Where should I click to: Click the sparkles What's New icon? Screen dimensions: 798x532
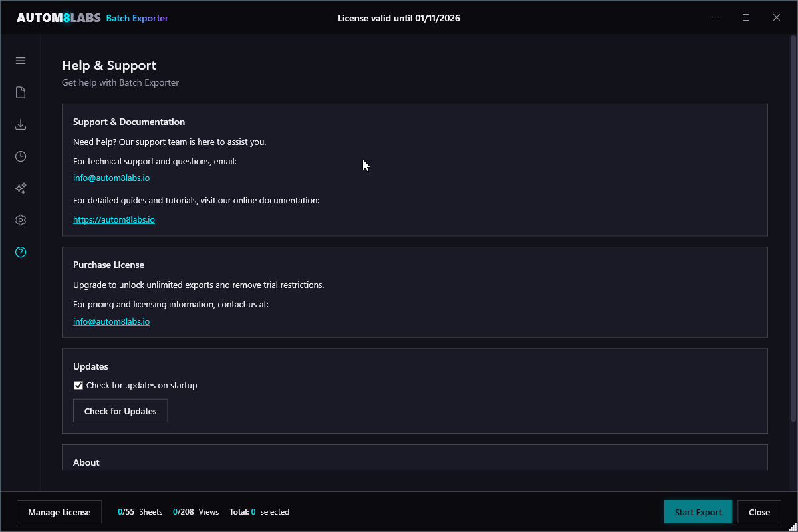(20, 188)
